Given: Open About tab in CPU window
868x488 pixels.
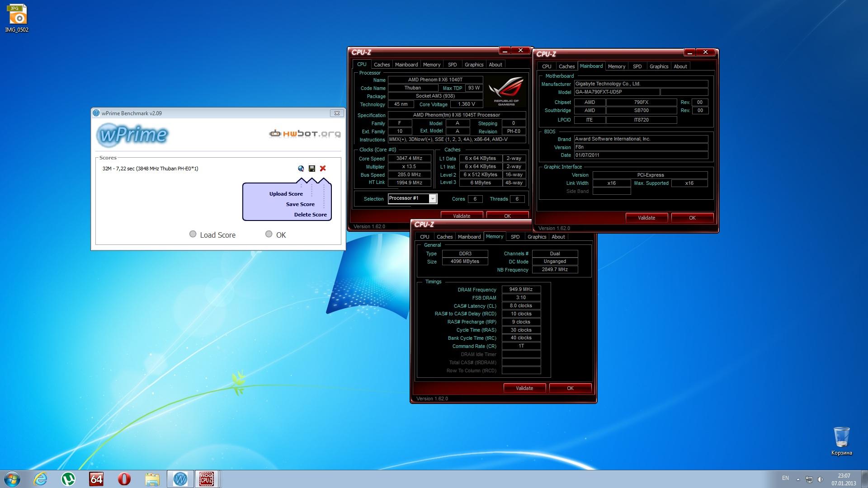Looking at the screenshot, I should tap(495, 65).
